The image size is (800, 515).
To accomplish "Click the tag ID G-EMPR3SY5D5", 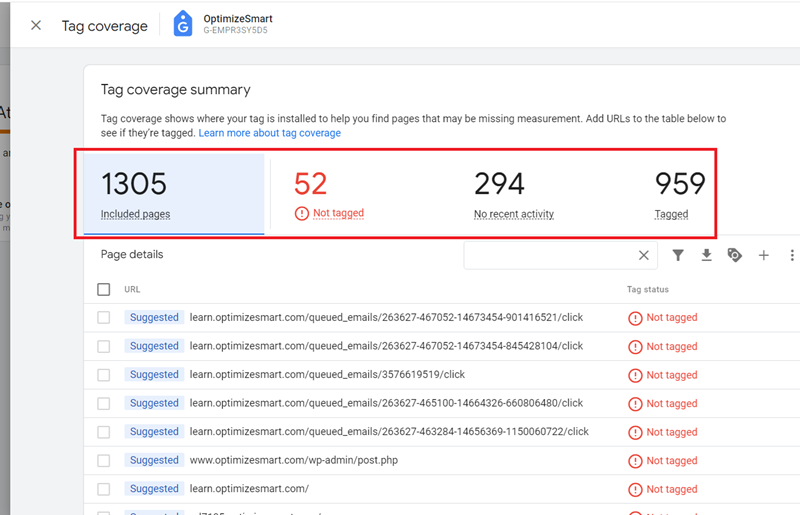I will click(235, 30).
